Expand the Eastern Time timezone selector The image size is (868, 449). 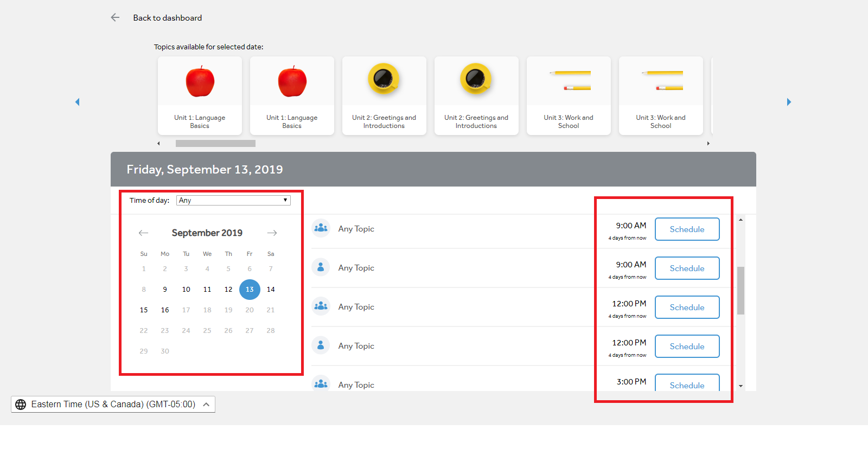pyautogui.click(x=206, y=405)
